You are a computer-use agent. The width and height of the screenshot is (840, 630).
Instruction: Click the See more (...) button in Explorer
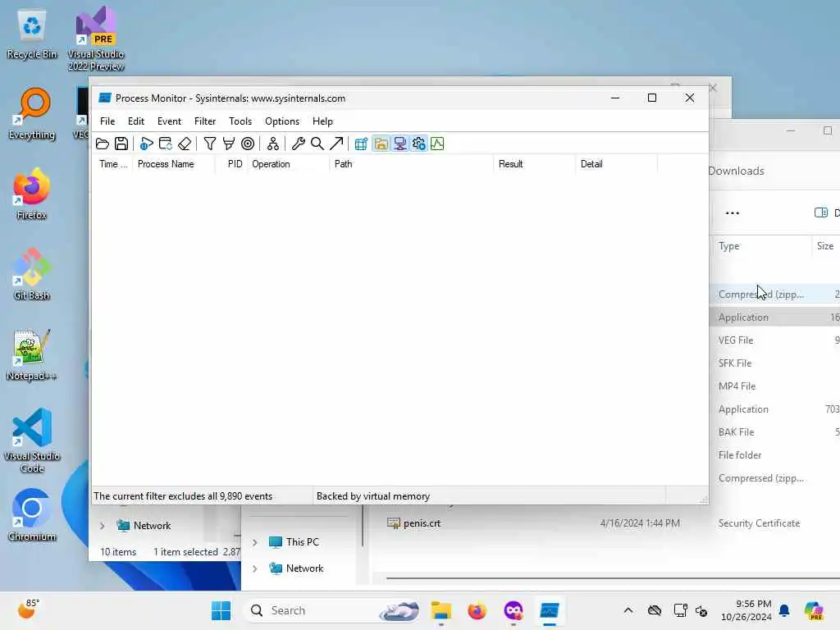(x=733, y=213)
